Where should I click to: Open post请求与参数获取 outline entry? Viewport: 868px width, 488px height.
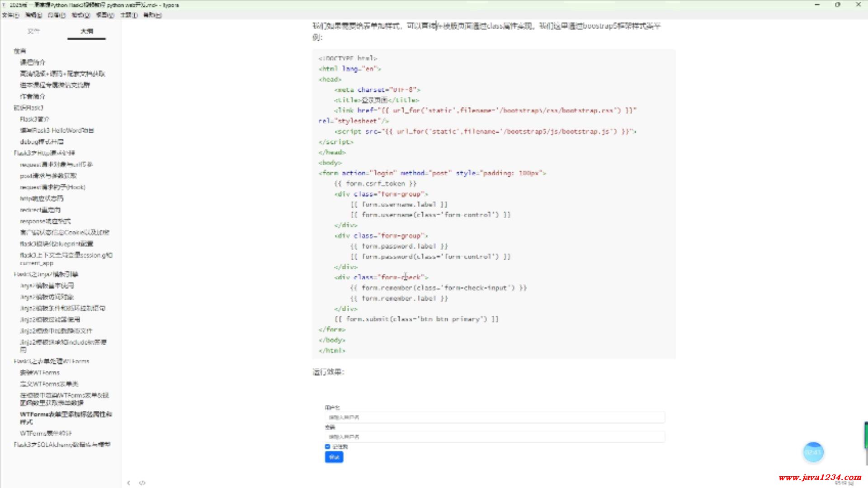48,176
